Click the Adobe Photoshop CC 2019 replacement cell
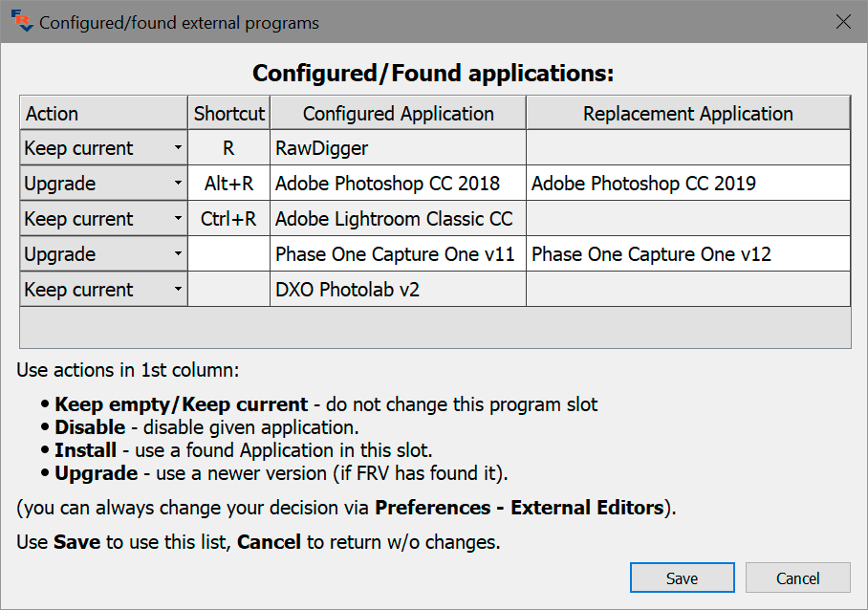The height and width of the screenshot is (610, 868). (687, 184)
